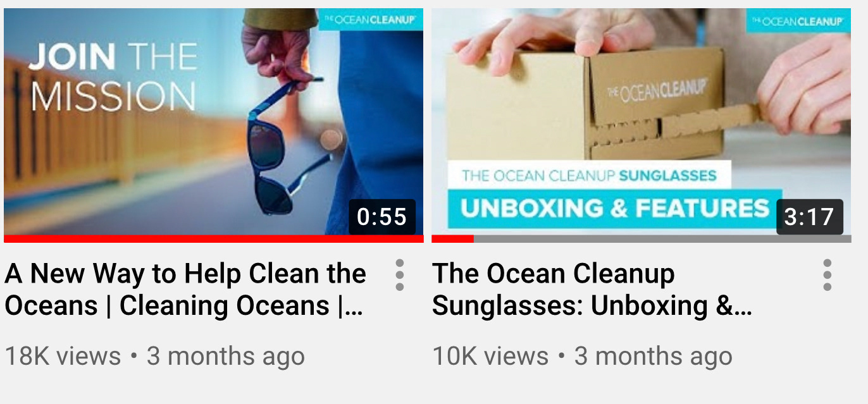This screenshot has height=404, width=868.
Task: Click the fully red watch progress bar
Action: pos(213,239)
